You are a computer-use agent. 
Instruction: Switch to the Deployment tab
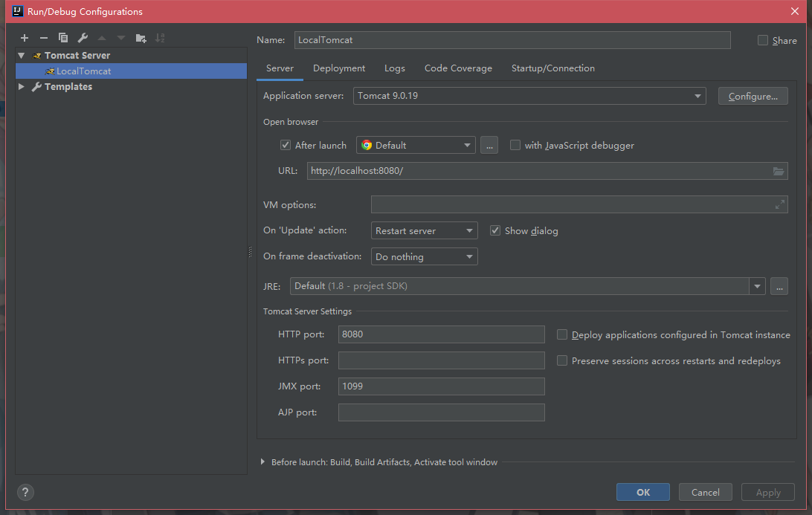tap(339, 68)
